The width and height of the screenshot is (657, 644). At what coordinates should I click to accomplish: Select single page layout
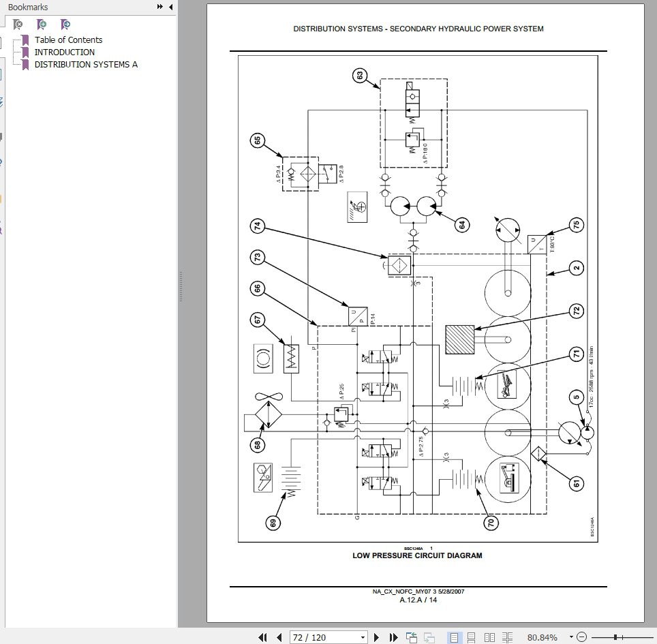(x=454, y=637)
